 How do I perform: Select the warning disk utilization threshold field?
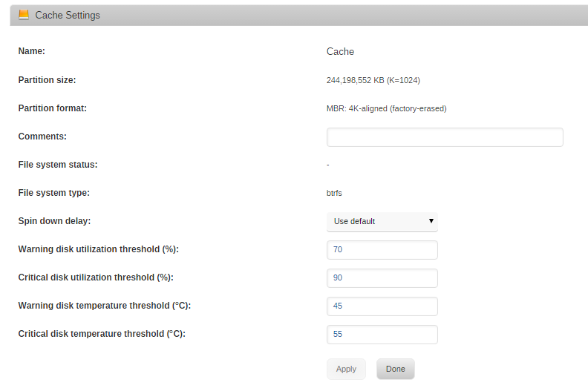382,250
